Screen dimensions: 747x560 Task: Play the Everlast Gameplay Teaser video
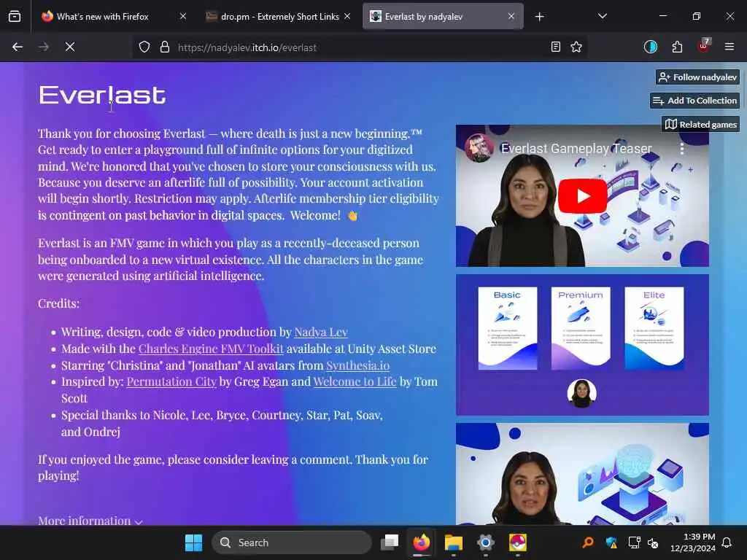[x=582, y=195]
